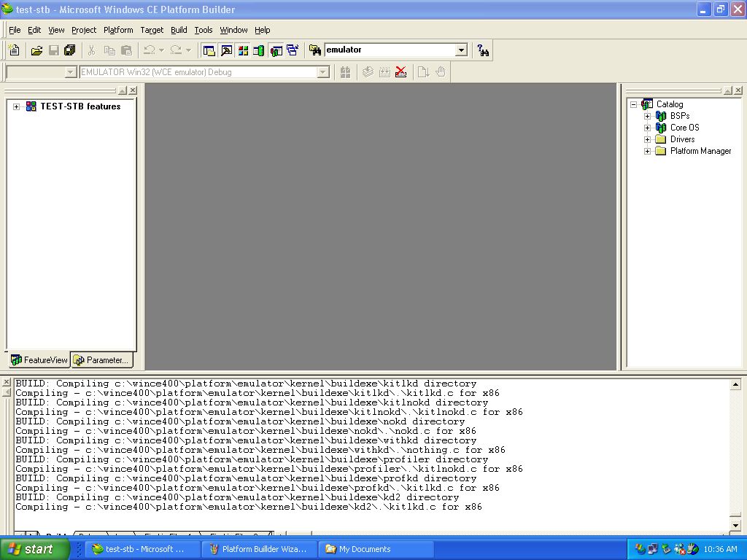Click the green cylinder toolbar icon

pyautogui.click(x=259, y=50)
